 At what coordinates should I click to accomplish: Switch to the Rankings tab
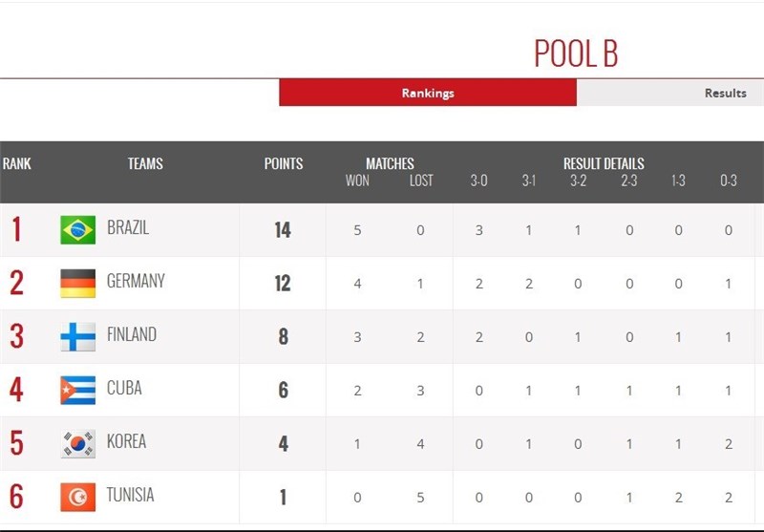tap(428, 93)
